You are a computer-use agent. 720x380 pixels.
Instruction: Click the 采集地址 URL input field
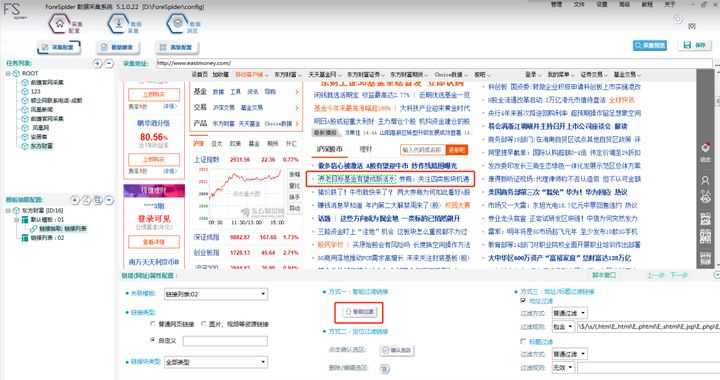point(434,63)
